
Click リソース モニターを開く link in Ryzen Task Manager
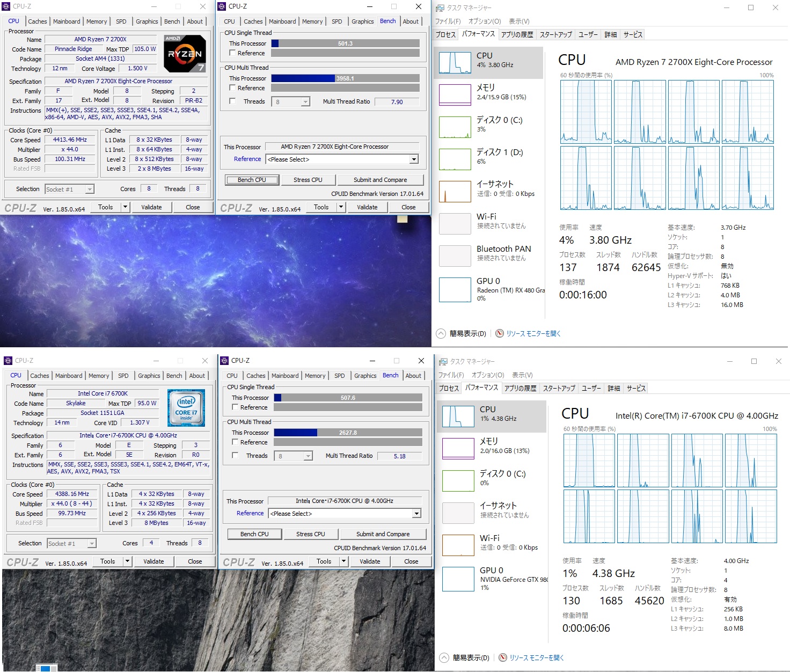tap(533, 333)
